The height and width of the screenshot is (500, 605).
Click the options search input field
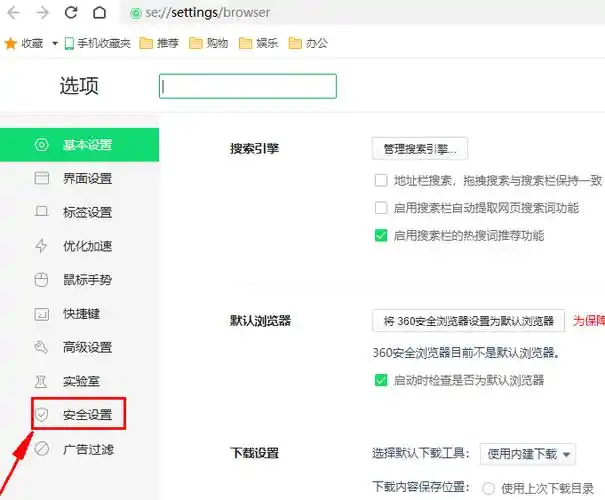click(x=247, y=87)
